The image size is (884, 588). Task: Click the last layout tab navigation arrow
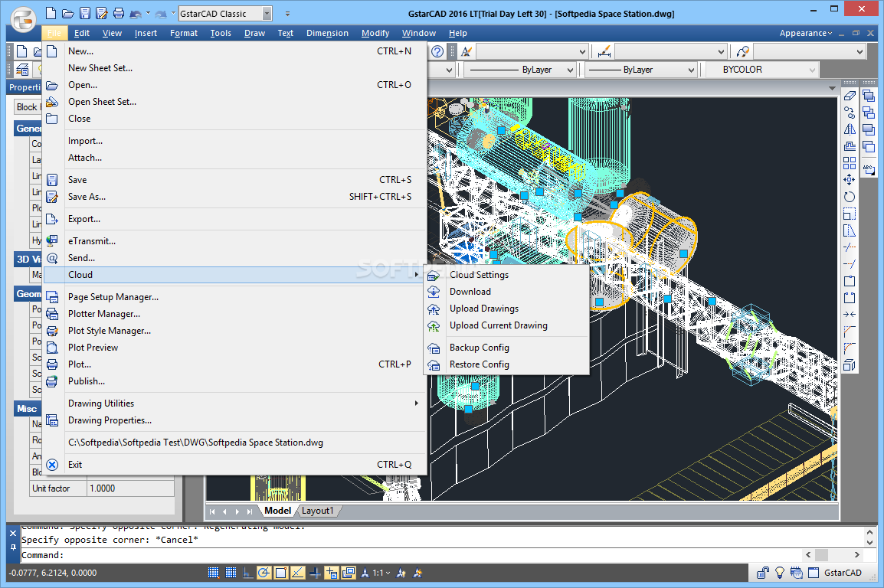point(250,511)
